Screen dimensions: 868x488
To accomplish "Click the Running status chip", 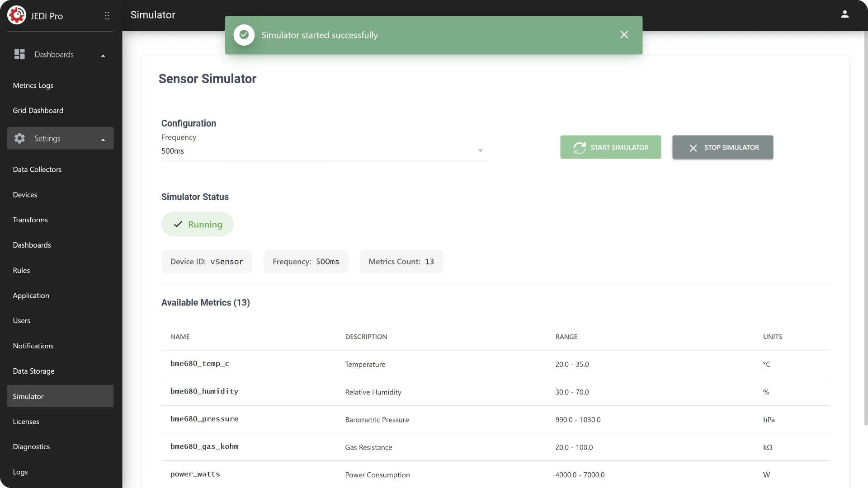I will (197, 224).
